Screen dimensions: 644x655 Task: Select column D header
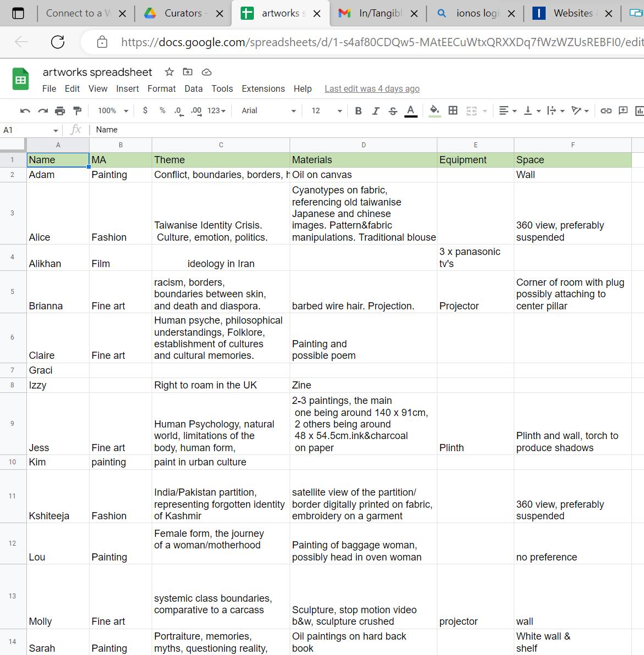pyautogui.click(x=363, y=145)
